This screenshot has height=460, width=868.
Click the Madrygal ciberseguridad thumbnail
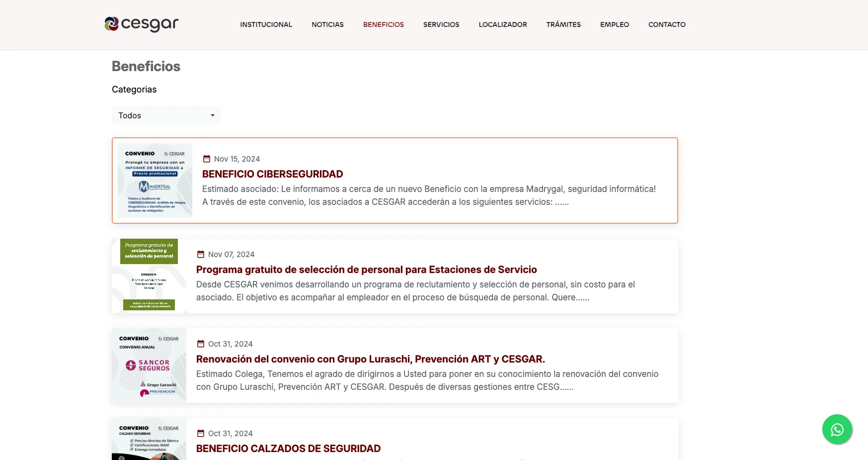155,181
